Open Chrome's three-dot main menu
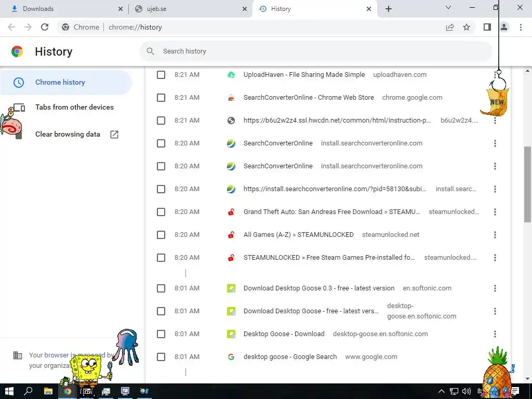 (x=521, y=27)
